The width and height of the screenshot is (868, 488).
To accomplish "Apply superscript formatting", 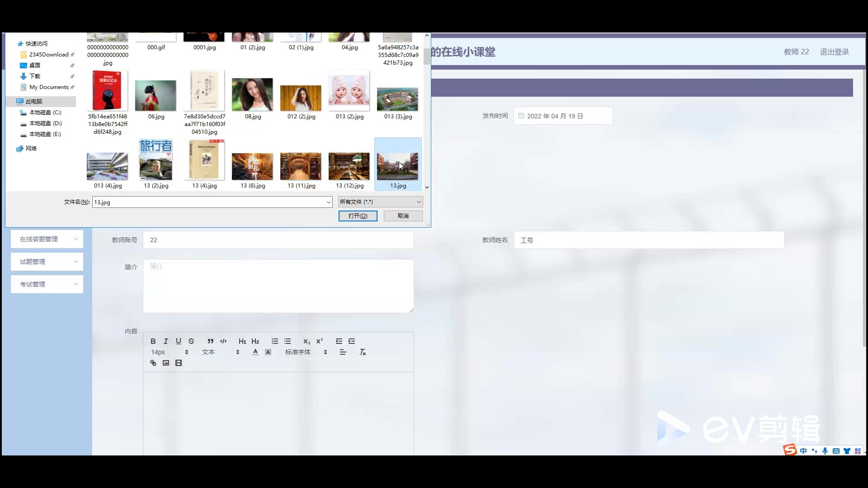I will point(319,341).
